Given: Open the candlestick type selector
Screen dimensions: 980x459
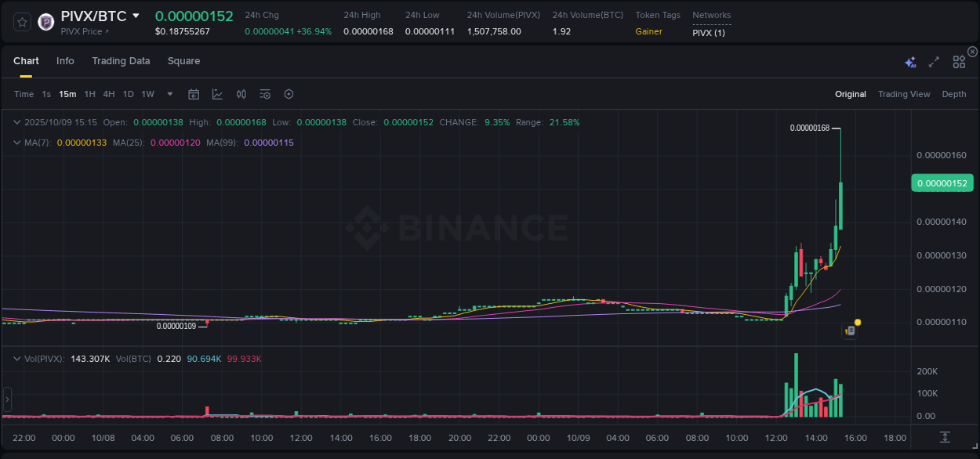Looking at the screenshot, I should click(241, 94).
